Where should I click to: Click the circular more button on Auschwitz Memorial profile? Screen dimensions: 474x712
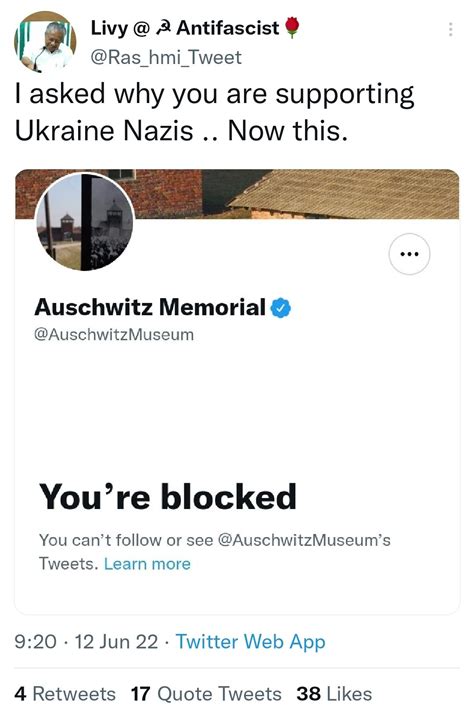click(410, 254)
